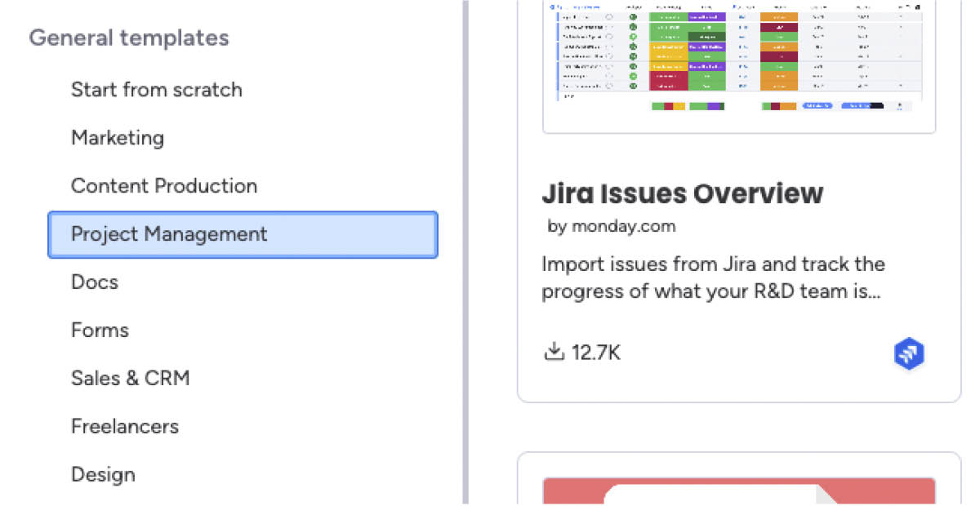Go to the Docs templates category
980x506 pixels.
click(95, 282)
